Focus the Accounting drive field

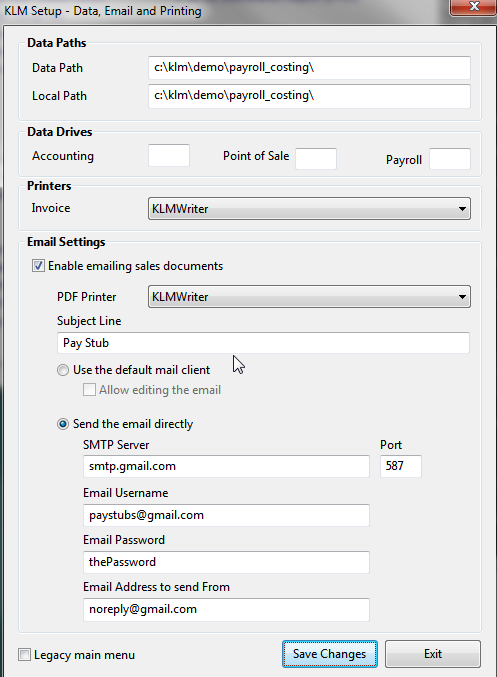[x=169, y=155]
